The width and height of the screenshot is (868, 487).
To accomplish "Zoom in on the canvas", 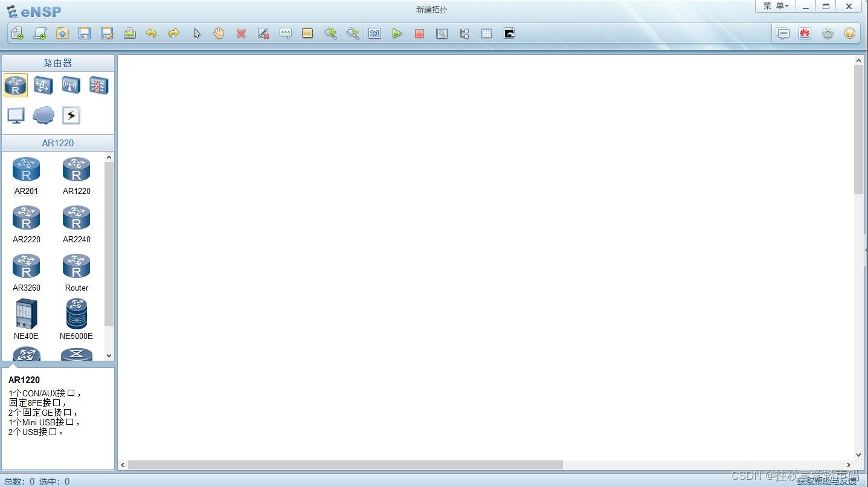I will click(330, 33).
